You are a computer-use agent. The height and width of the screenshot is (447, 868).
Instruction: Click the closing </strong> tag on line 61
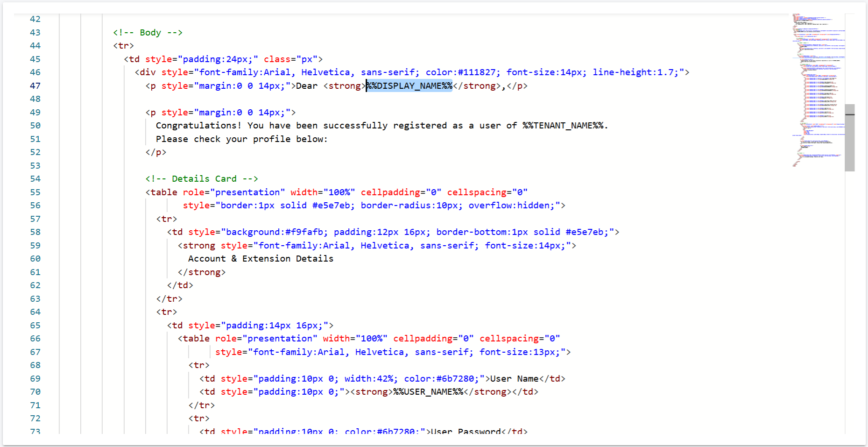point(202,272)
